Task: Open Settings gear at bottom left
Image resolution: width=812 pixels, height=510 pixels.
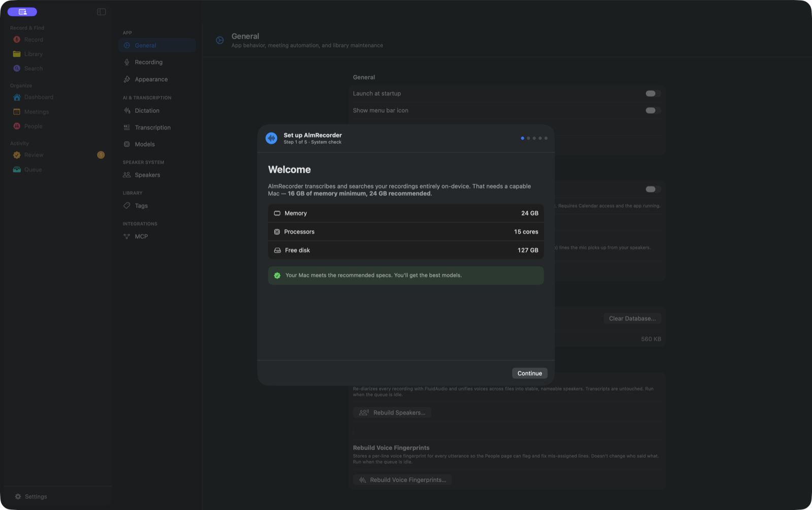Action: pos(18,497)
